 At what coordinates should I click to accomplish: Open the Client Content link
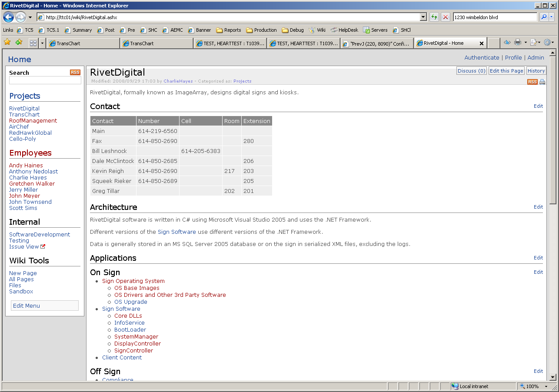point(122,358)
